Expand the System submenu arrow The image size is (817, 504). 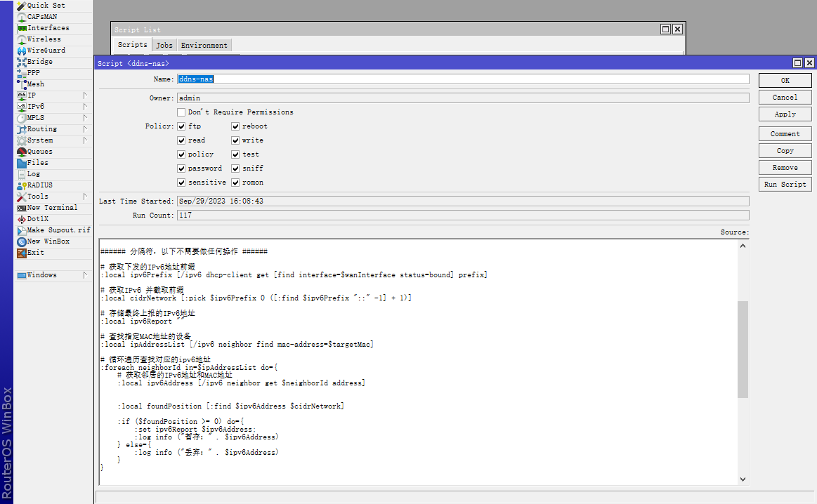click(85, 140)
